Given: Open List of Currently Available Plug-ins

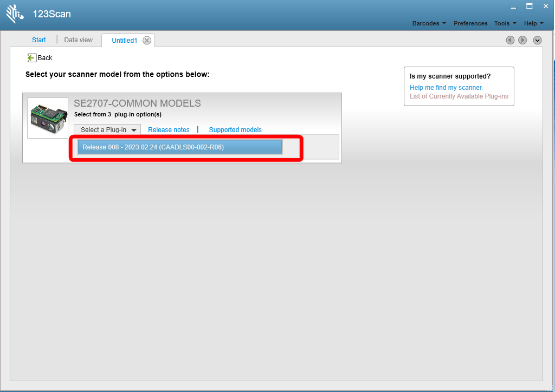Looking at the screenshot, I should point(459,96).
